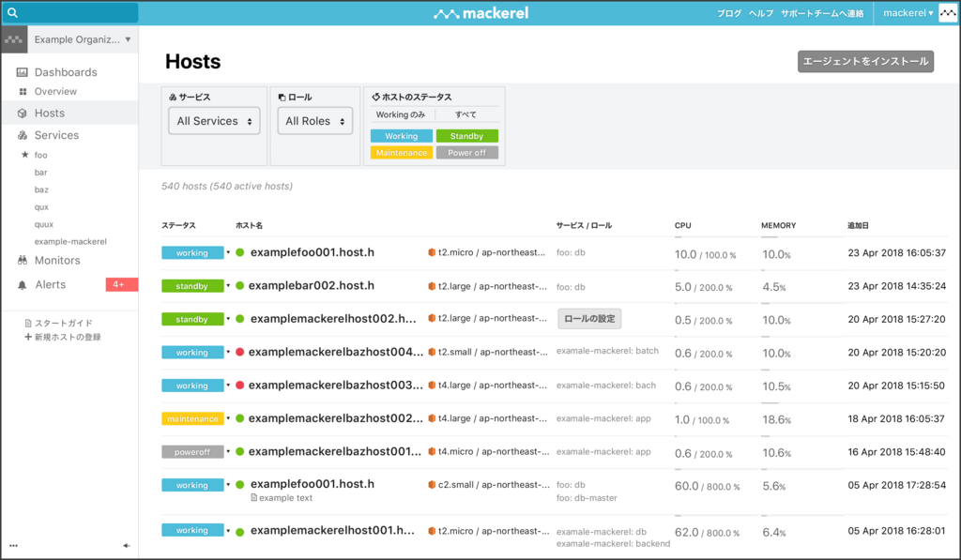Open サポートチームへ連絡 link
This screenshot has width=961, height=560.
tap(822, 13)
